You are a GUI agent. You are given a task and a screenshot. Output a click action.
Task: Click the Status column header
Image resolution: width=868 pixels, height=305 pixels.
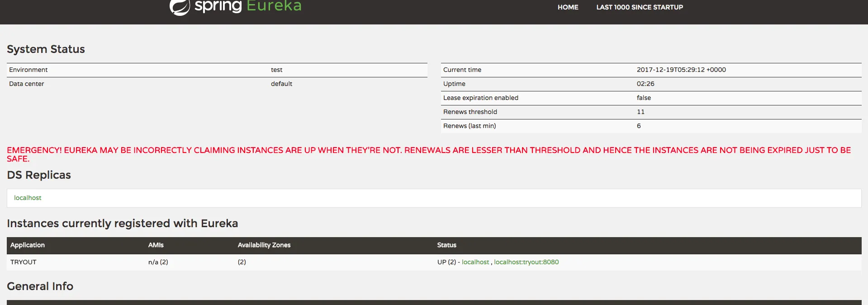446,245
